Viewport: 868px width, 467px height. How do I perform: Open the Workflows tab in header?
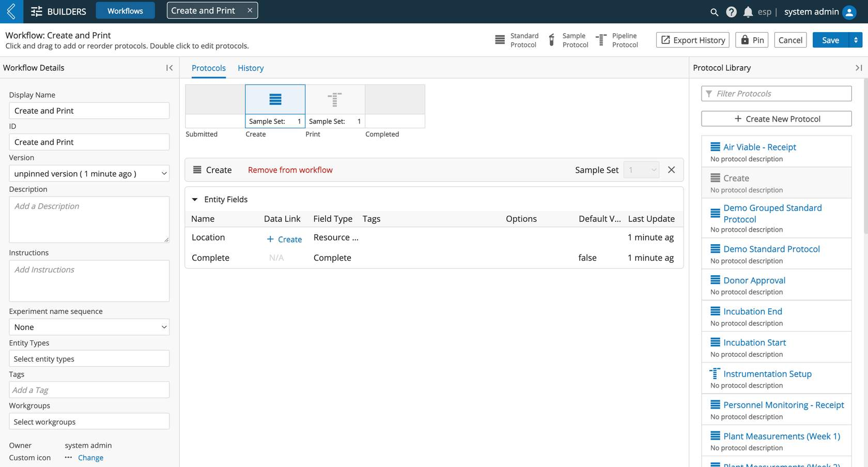(125, 11)
